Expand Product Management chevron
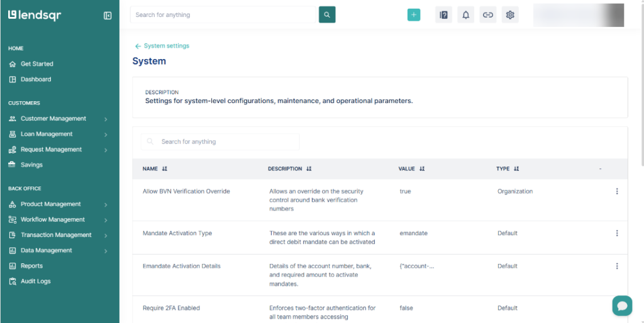The image size is (644, 323). point(106,205)
